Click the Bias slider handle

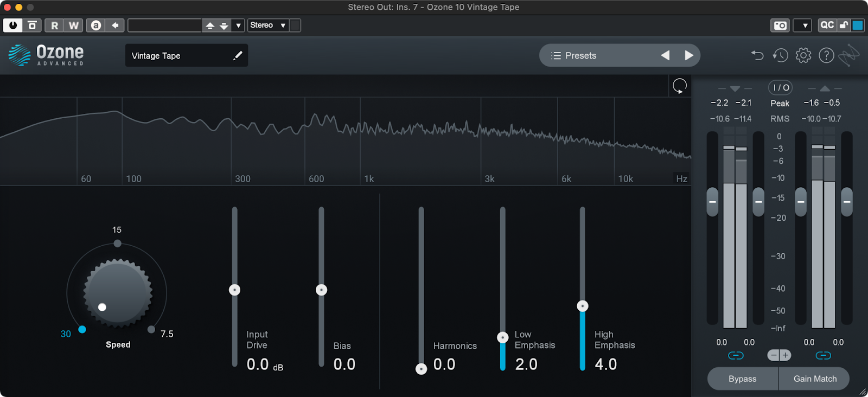point(321,290)
